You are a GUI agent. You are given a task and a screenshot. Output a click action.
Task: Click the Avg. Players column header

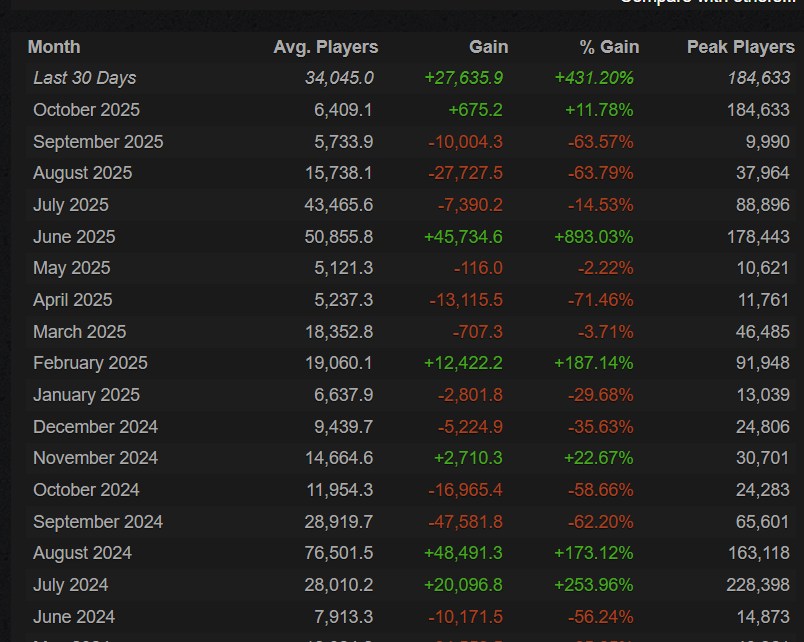326,47
